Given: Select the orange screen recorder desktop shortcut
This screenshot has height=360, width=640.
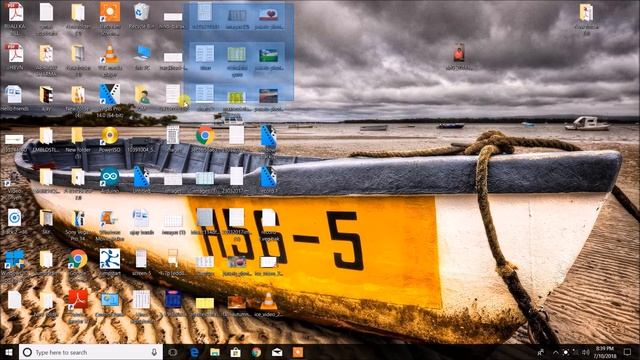Looking at the screenshot, I should 110,17.
